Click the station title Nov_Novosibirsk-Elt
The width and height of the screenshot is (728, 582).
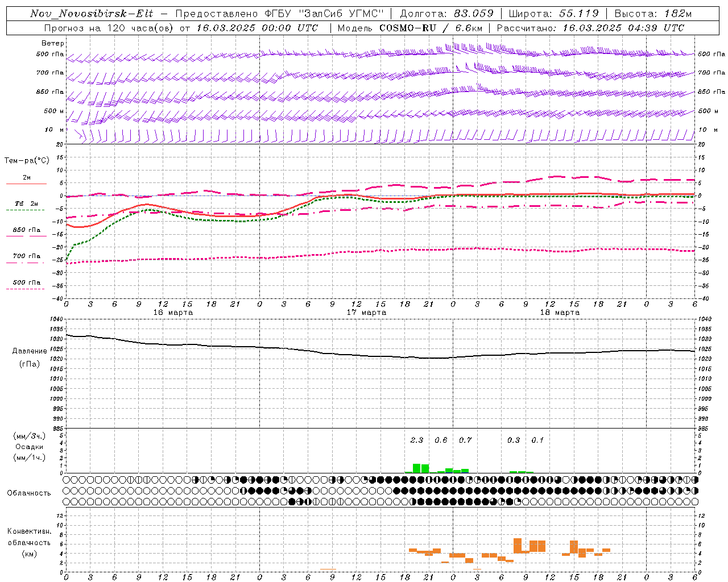click(92, 14)
